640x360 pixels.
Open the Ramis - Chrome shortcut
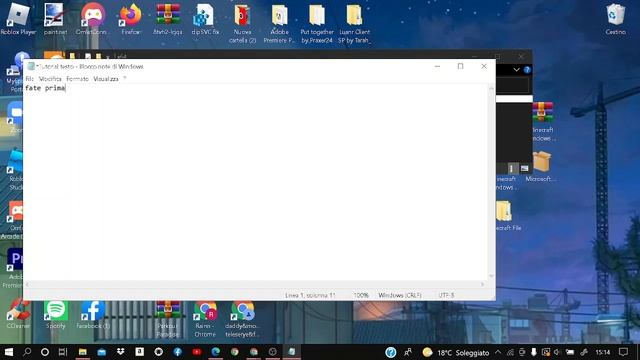pos(205,319)
